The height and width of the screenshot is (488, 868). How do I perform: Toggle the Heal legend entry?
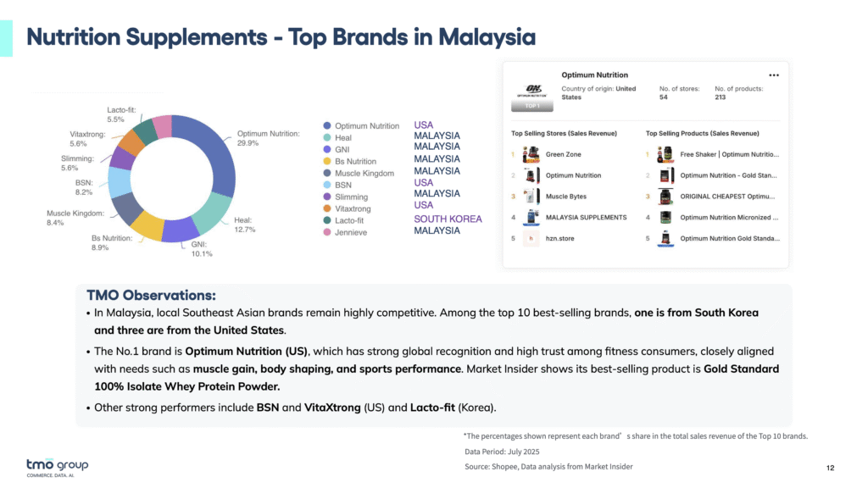coord(342,138)
